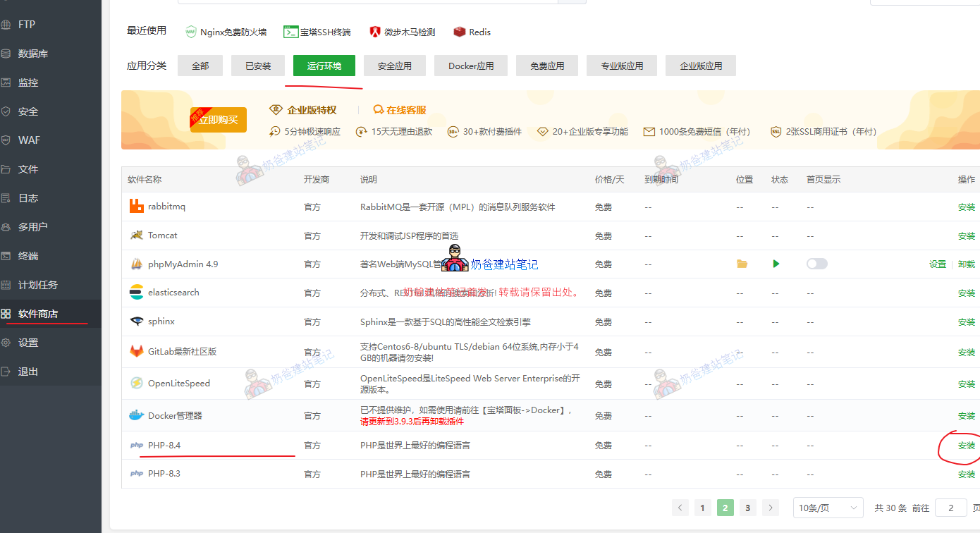The height and width of the screenshot is (533, 980).
Task: Launch the BT SSH terminal icon
Action: pos(290,32)
